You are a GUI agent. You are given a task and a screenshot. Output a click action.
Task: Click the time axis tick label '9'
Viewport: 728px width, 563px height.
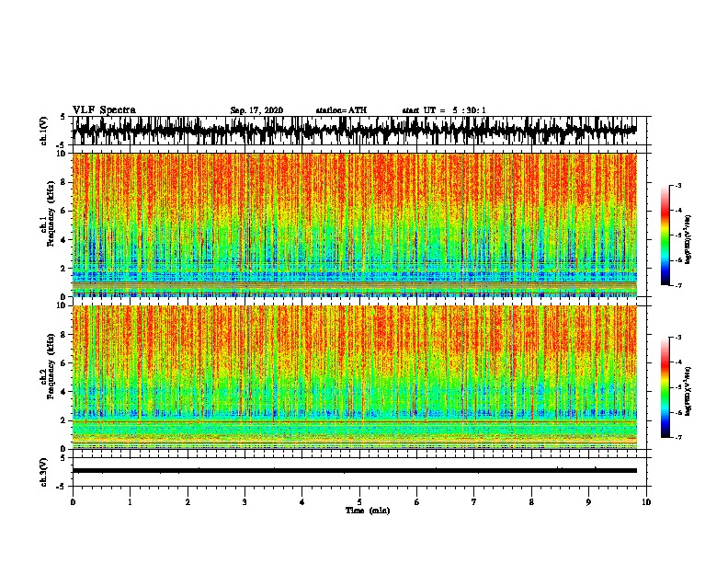coord(588,502)
